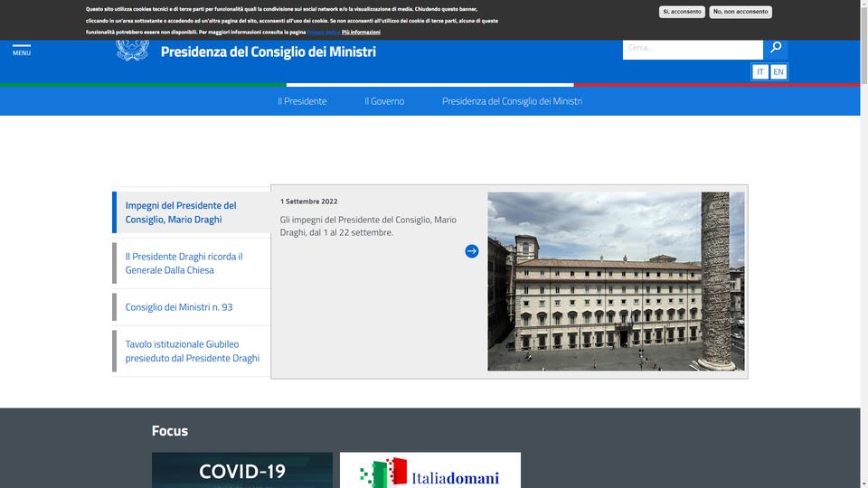Select Il Presidente Draghi ricorda Dalla Chiesa
Screen dimensions: 868x488
[x=192, y=263]
